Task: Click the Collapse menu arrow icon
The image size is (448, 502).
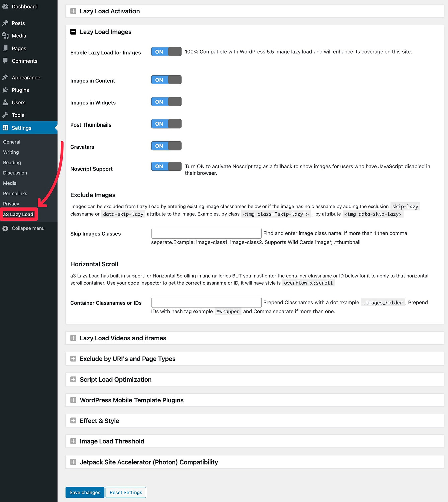Action: pos(5,228)
